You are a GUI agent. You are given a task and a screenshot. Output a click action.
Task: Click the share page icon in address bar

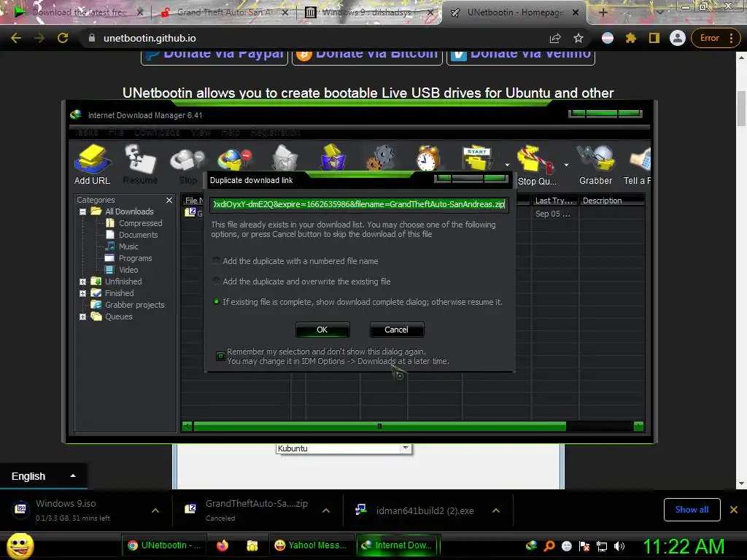click(555, 38)
